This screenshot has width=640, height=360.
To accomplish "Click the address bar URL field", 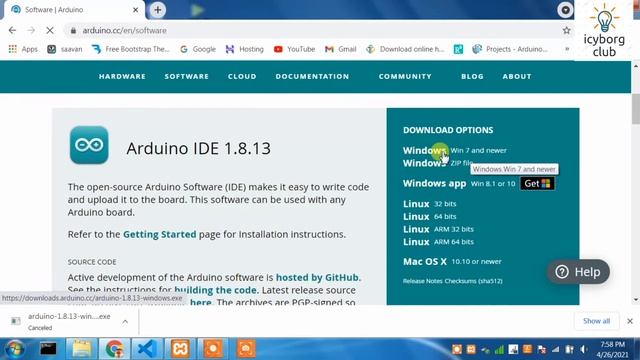I will (x=314, y=31).
